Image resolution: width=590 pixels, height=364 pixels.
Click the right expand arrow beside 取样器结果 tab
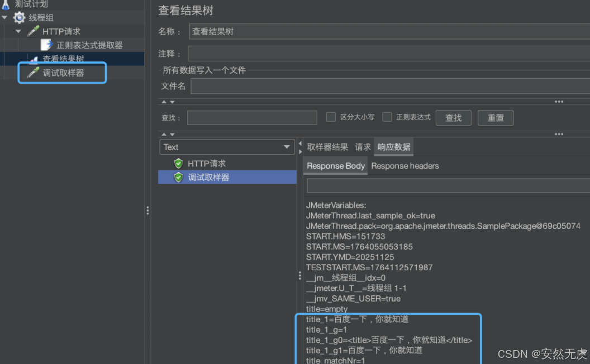[x=300, y=151]
